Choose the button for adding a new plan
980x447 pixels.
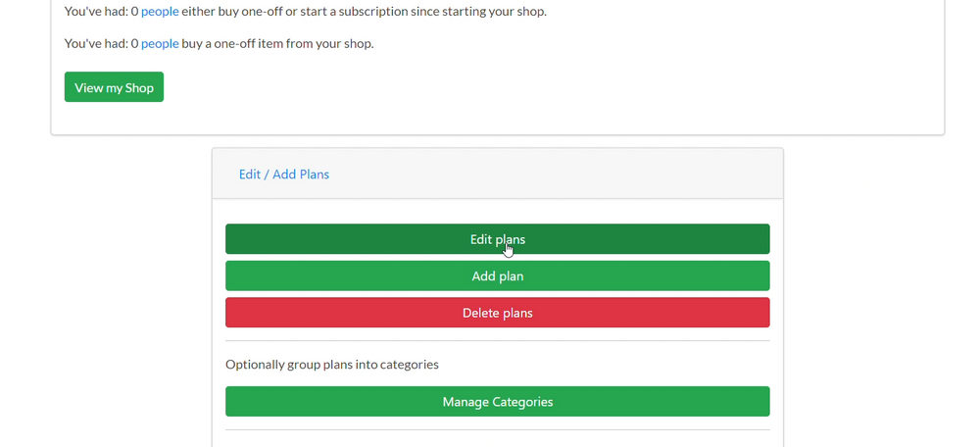pyautogui.click(x=498, y=275)
